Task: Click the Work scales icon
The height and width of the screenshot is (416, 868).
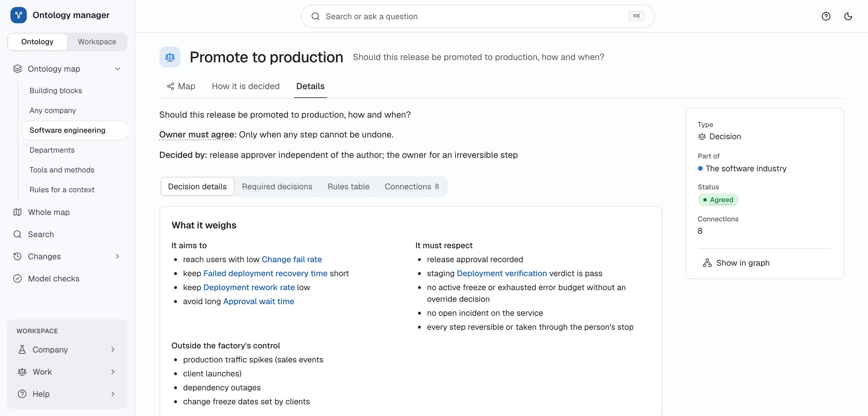Action: (x=22, y=372)
